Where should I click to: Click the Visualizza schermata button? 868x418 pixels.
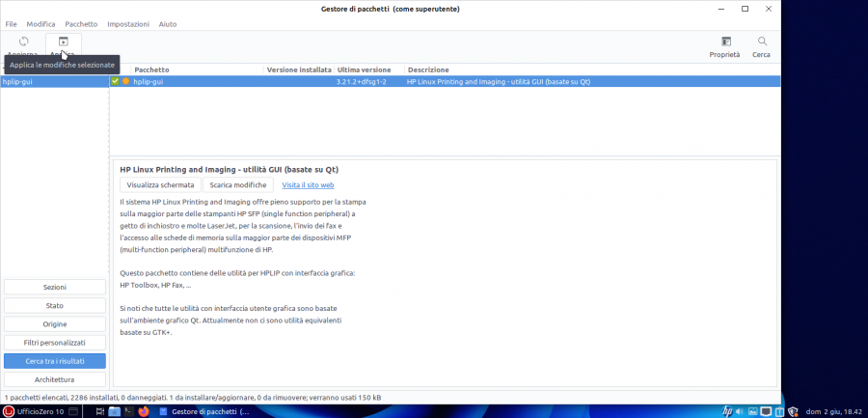point(161,184)
